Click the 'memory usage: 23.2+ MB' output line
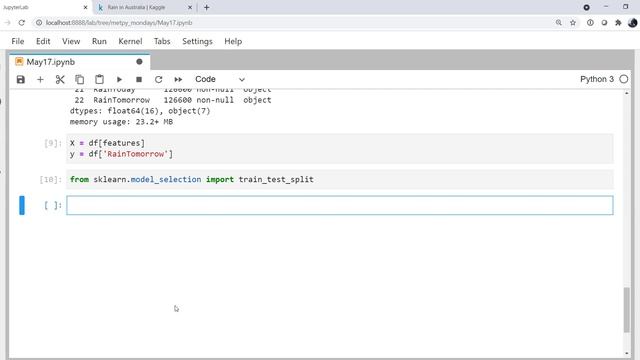The width and height of the screenshot is (640, 360). coord(121,122)
